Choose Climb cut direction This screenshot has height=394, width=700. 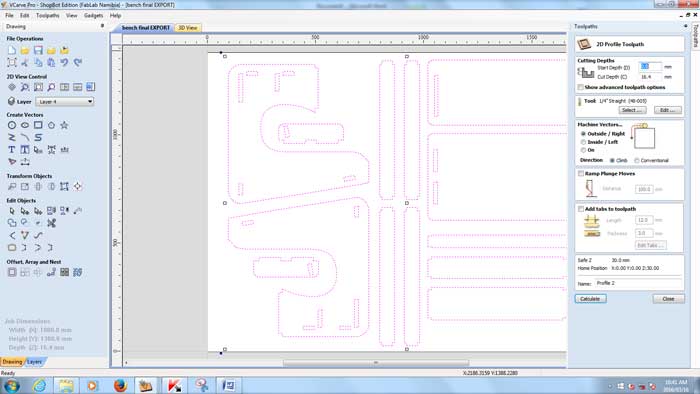612,160
